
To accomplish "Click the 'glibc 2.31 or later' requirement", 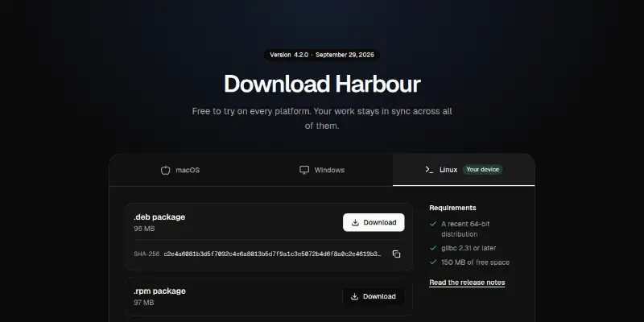I will (x=469, y=248).
